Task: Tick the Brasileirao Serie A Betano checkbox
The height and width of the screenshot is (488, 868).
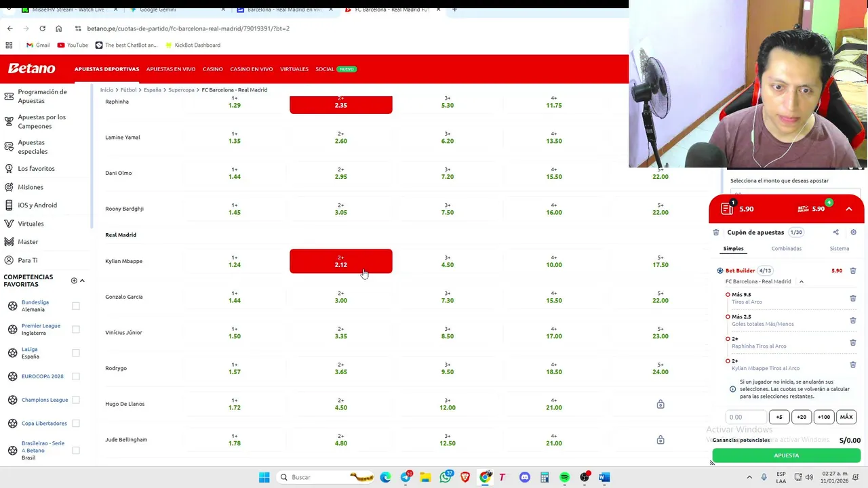Action: 76,450
